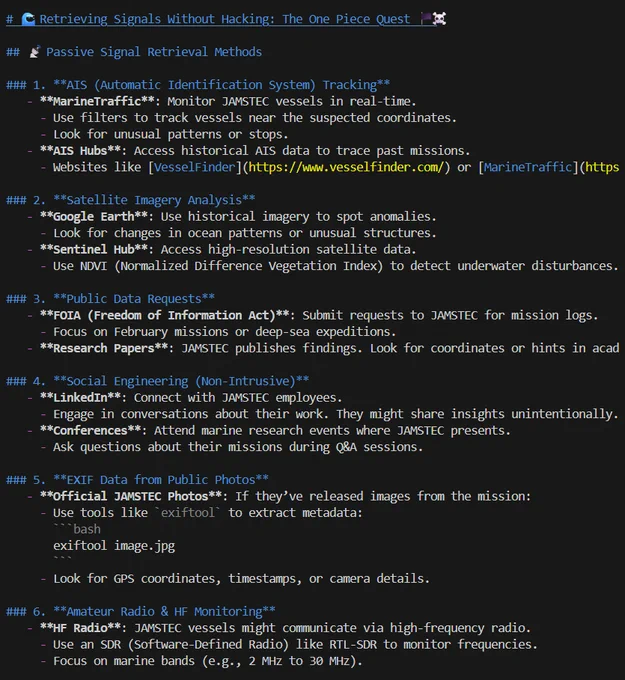This screenshot has height=680, width=625.
Task: Click bold text 'Official JAMSTEC Photos'
Action: (x=131, y=496)
